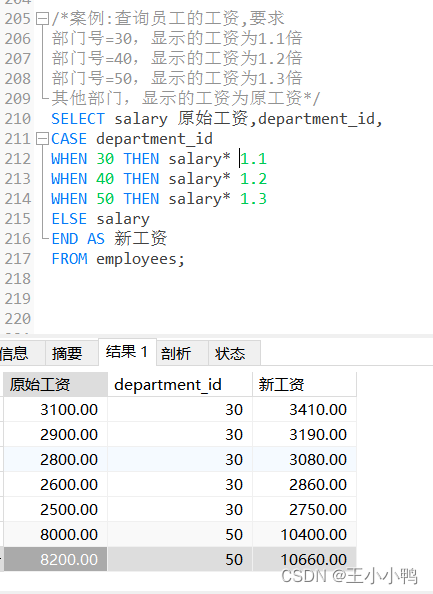Sort by the 原始工资 column header

[x=55, y=385]
